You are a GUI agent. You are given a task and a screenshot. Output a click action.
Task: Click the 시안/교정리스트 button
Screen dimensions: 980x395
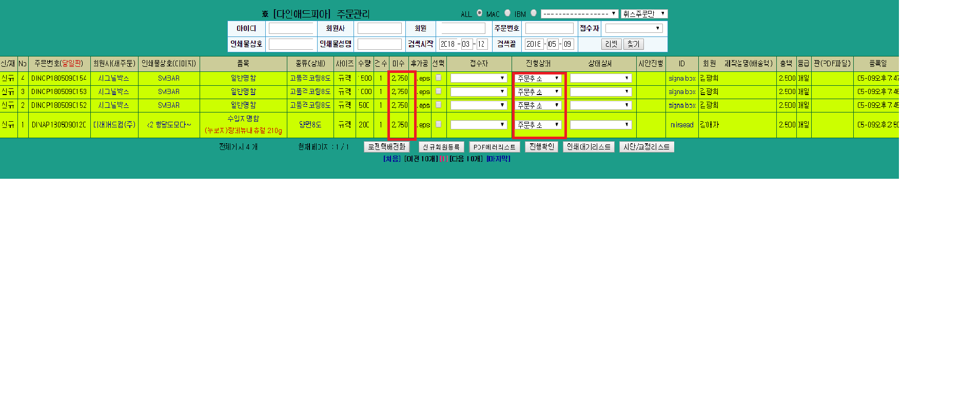646,147
